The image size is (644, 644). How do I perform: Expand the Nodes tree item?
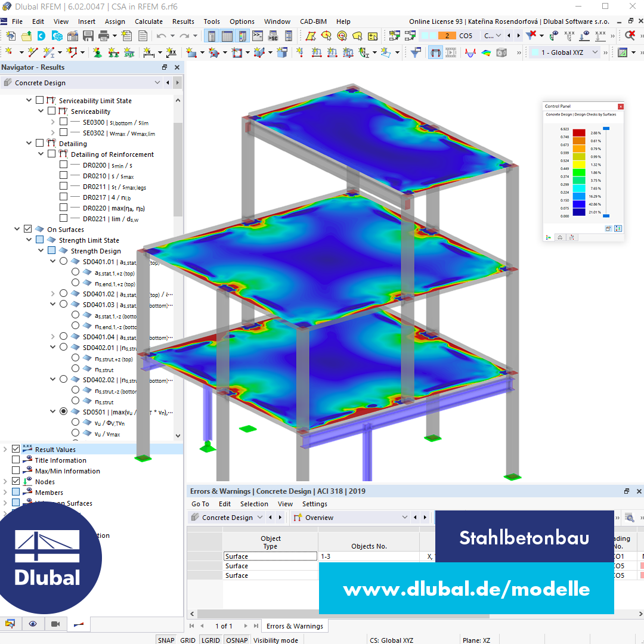5,481
